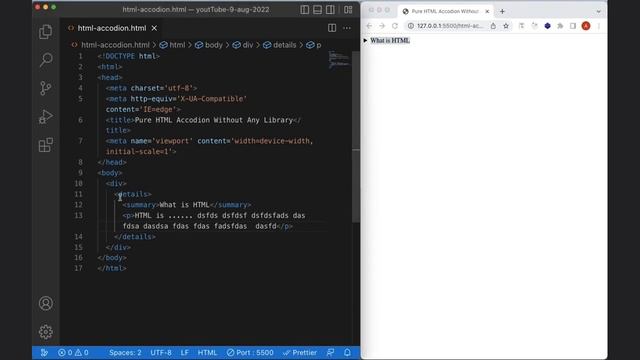
Task: Show errors and warnings in status bar
Action: pyautogui.click(x=73, y=353)
